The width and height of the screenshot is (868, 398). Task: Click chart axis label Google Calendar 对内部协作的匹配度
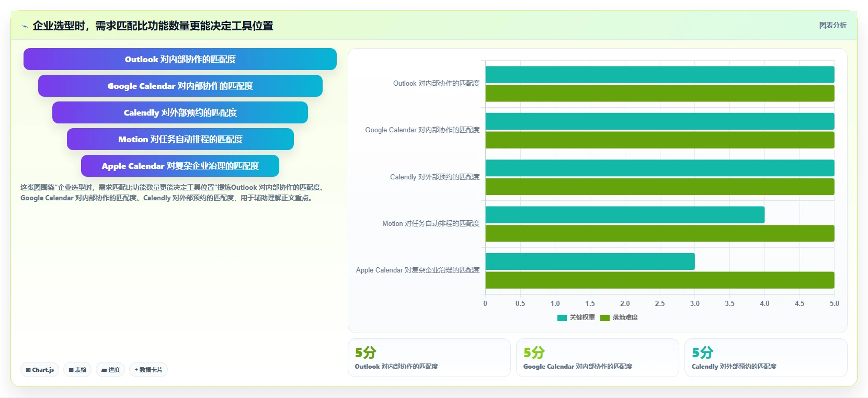[422, 130]
